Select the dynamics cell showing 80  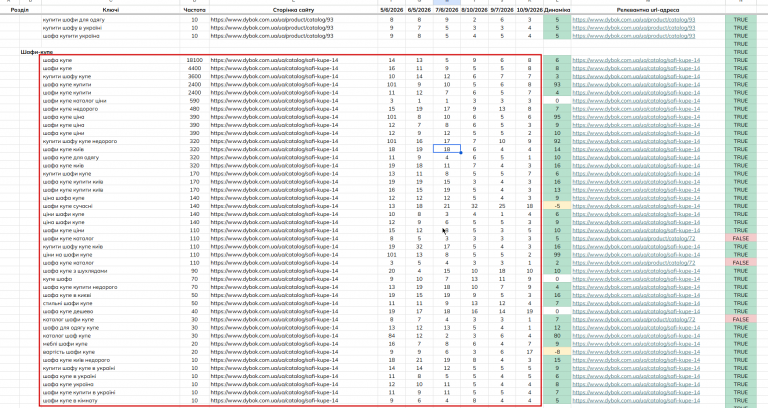pyautogui.click(x=557, y=336)
